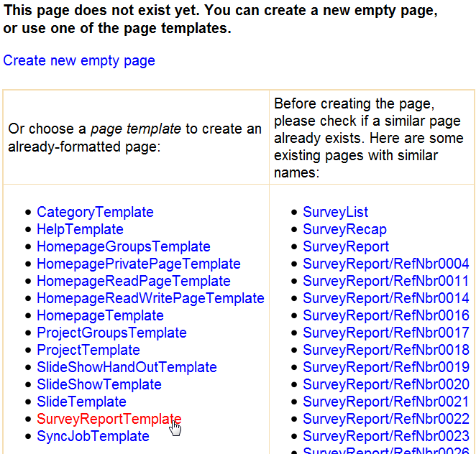Go to the existing SurveyList page
This screenshot has height=454, width=476.
[x=335, y=212]
